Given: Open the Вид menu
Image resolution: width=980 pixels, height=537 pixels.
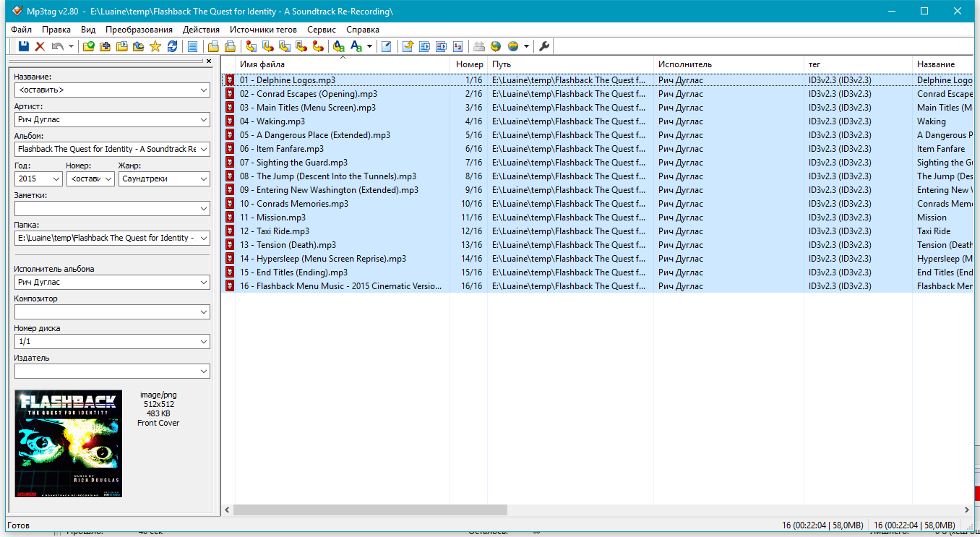Looking at the screenshot, I should [x=88, y=30].
